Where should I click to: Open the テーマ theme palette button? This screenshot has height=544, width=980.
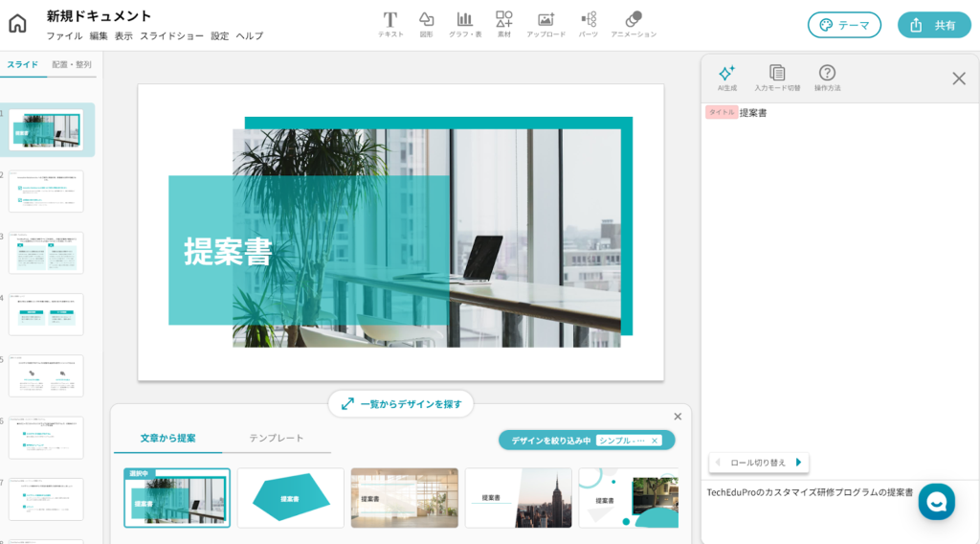point(844,25)
